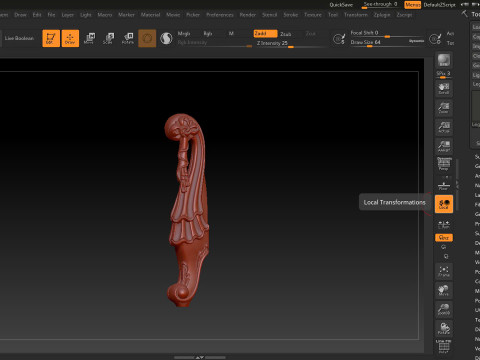Enable the Rgb mode
The image size is (480, 360).
coord(208,34)
